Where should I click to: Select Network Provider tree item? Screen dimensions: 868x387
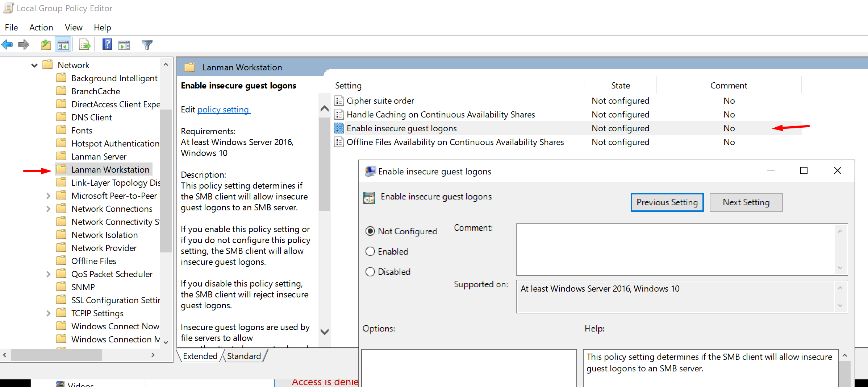pyautogui.click(x=104, y=248)
